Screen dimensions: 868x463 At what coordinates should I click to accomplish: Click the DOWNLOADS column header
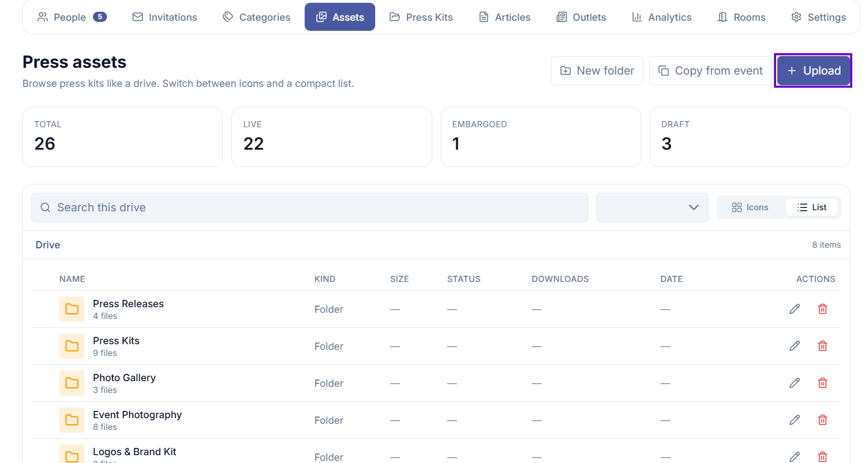pyautogui.click(x=560, y=279)
